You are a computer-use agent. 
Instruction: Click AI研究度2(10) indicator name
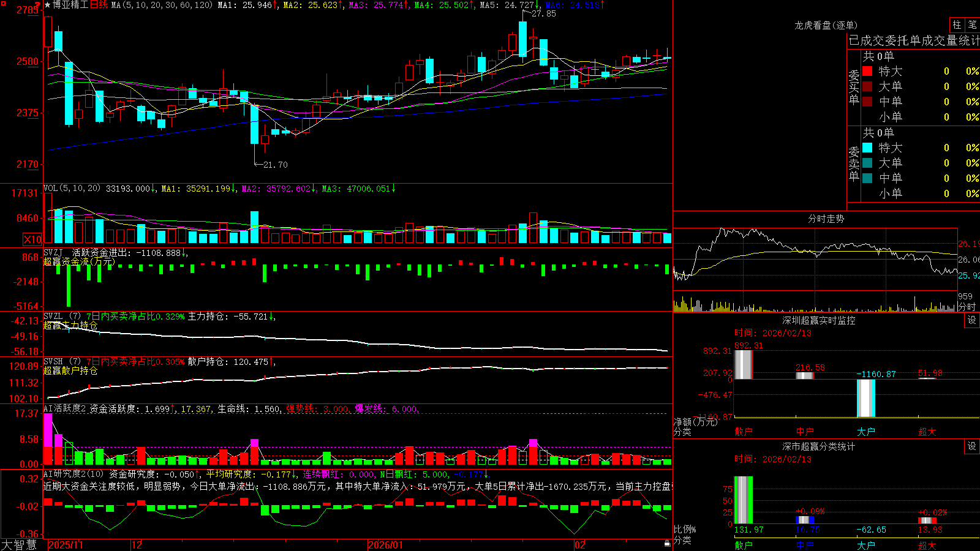click(x=73, y=474)
